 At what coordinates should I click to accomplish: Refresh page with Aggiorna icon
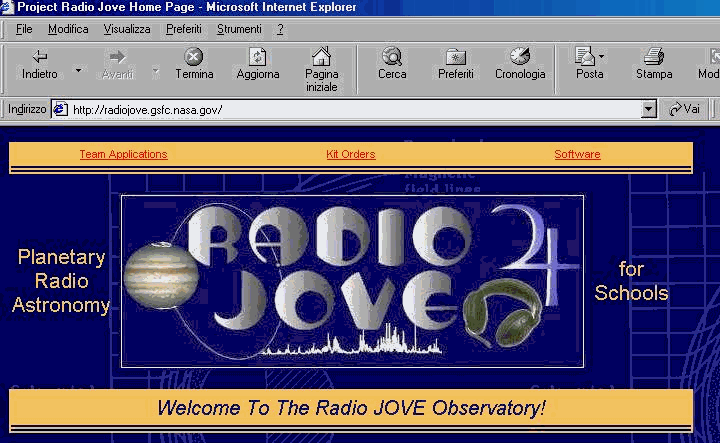click(257, 57)
